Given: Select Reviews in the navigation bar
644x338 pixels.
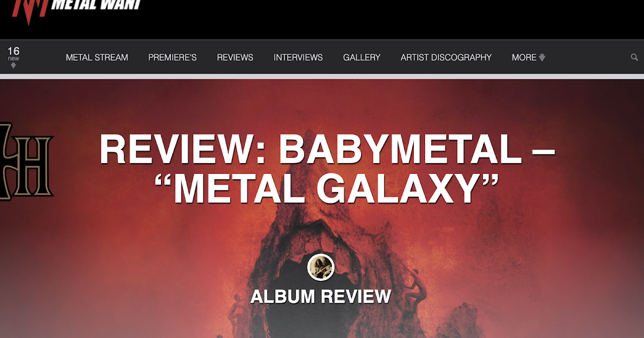Looking at the screenshot, I should pos(235,57).
